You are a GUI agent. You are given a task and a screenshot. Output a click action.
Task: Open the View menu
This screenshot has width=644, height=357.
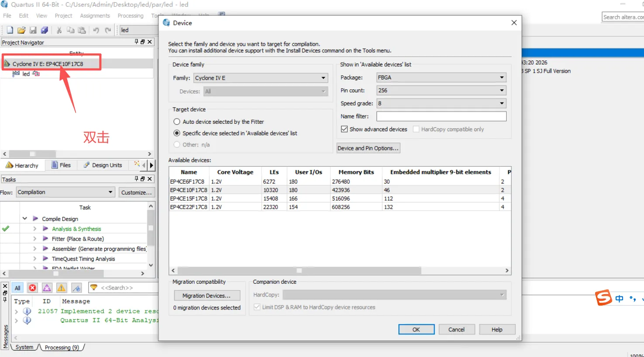click(x=41, y=16)
